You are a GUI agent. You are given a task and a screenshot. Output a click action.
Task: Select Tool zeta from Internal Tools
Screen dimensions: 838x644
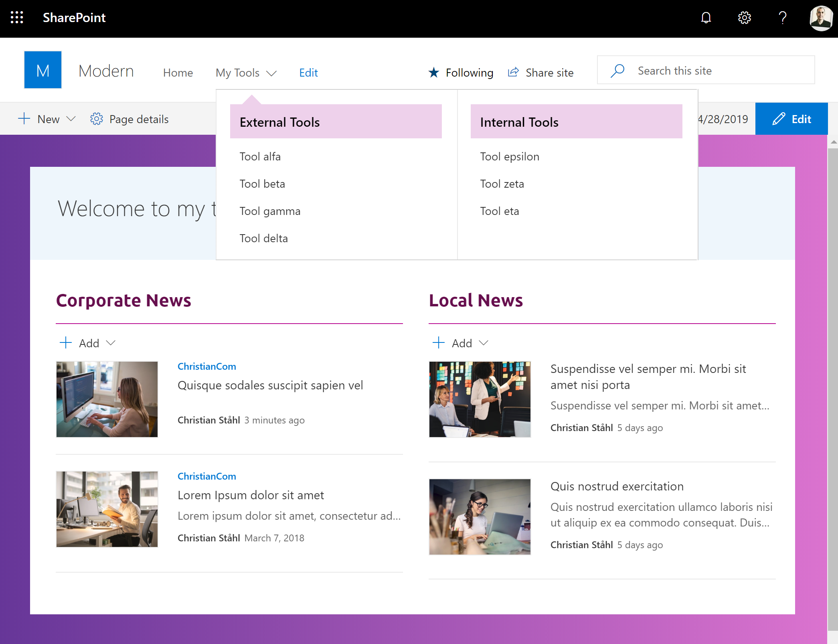(x=502, y=184)
